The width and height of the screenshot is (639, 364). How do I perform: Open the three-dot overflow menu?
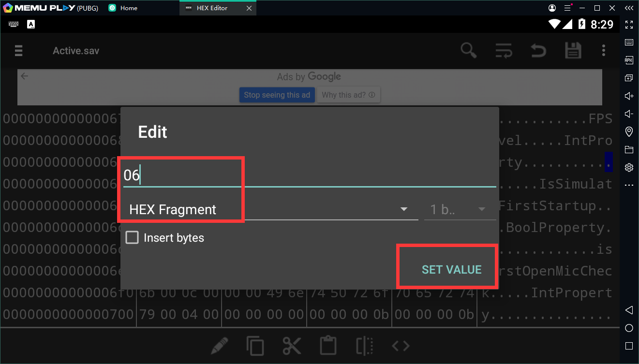[603, 50]
